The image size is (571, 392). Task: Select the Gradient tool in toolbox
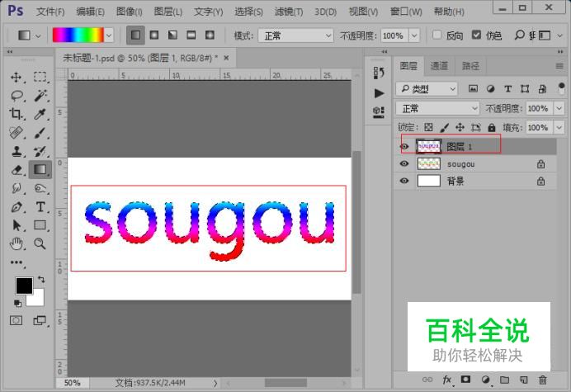pos(40,170)
